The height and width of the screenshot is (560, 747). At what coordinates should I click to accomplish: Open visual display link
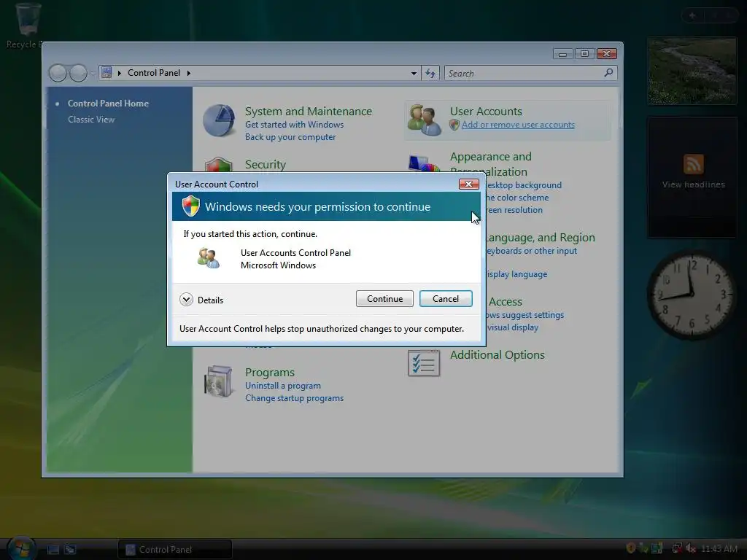[x=513, y=327]
